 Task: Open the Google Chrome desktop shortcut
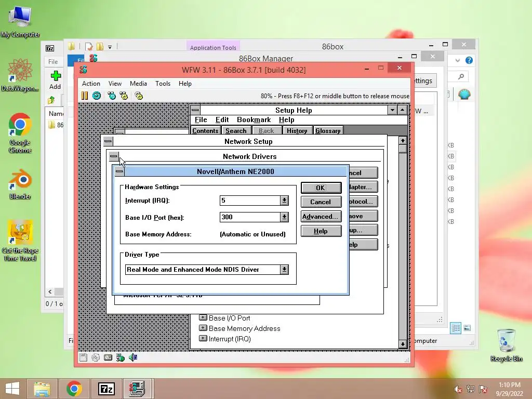pyautogui.click(x=20, y=133)
